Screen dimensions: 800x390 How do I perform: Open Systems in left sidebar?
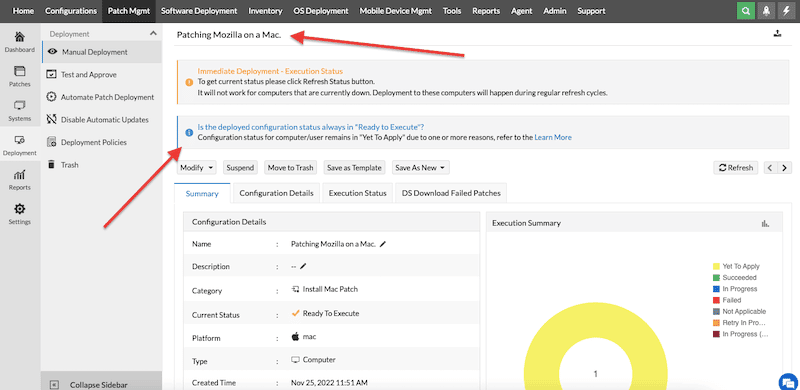tap(20, 111)
